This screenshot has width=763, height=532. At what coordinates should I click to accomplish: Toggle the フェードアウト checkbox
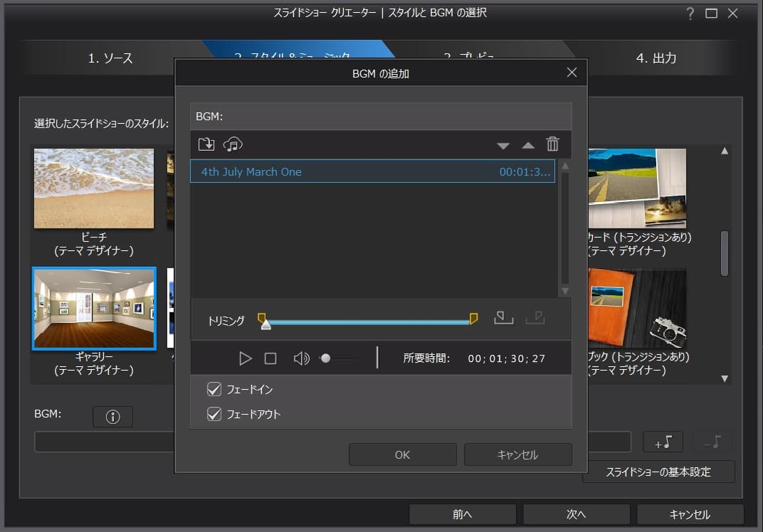(x=214, y=414)
